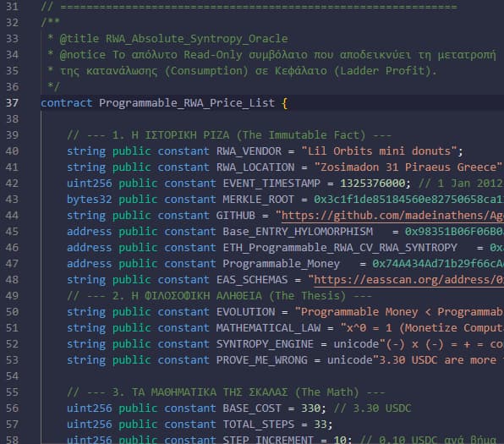Click the Consumption comment text on line 35
The height and width of the screenshot is (444, 504).
206,71
